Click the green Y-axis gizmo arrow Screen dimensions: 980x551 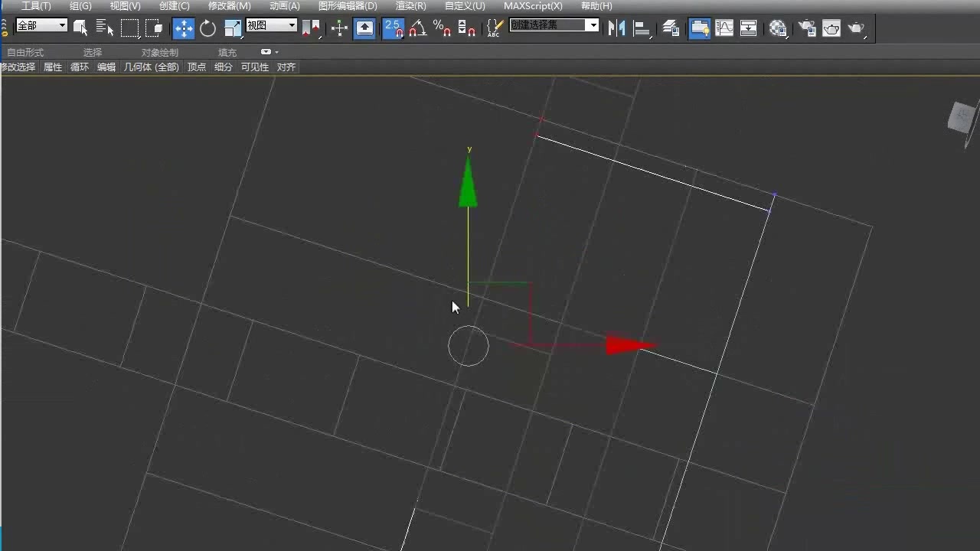(x=468, y=182)
